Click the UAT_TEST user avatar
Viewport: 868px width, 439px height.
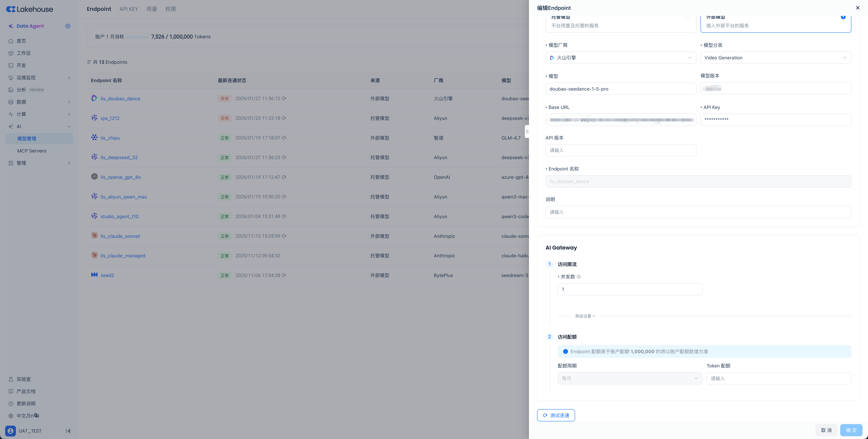point(11,431)
